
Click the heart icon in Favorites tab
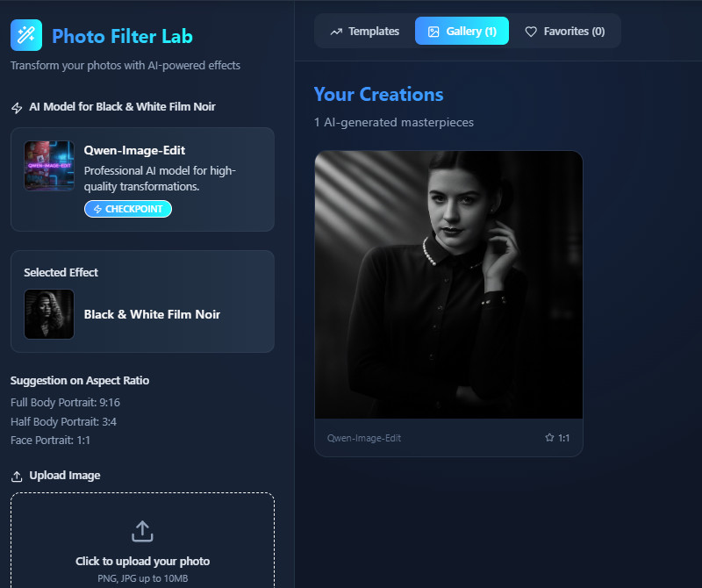pos(531,32)
